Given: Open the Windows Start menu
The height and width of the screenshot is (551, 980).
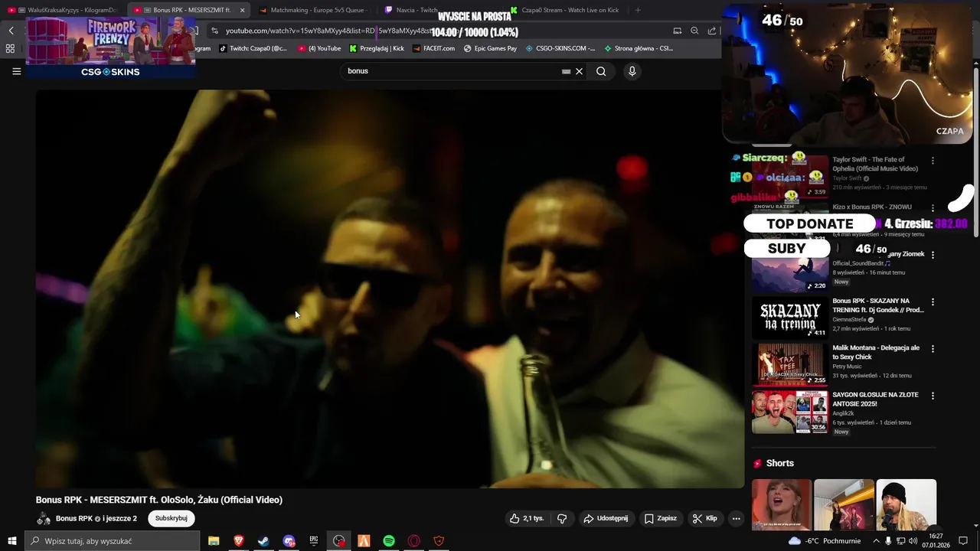Looking at the screenshot, I should 11,541.
